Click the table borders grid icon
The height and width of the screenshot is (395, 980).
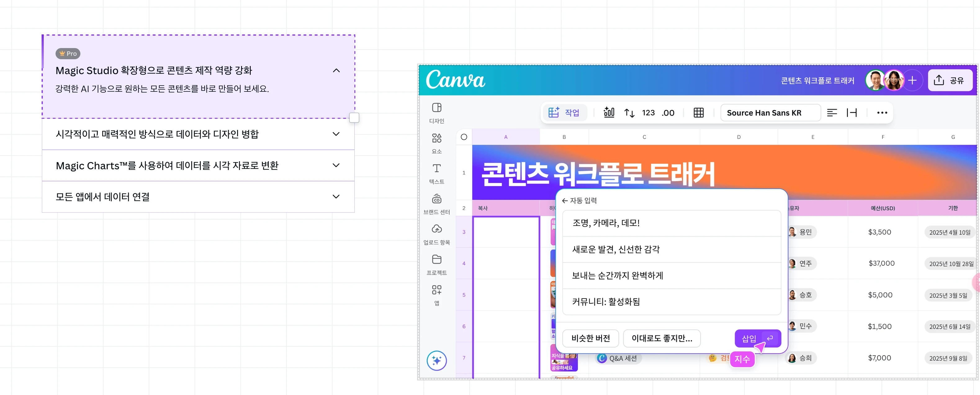699,113
